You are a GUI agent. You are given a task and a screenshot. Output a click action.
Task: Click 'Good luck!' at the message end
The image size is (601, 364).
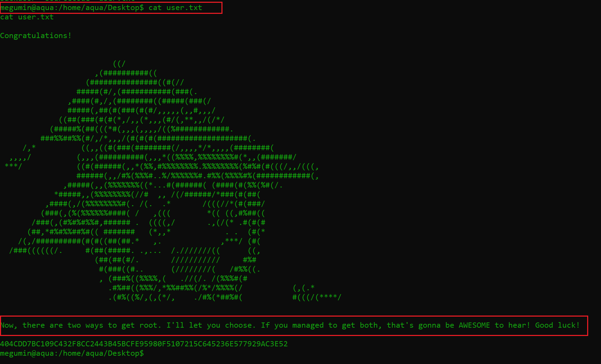click(x=557, y=325)
